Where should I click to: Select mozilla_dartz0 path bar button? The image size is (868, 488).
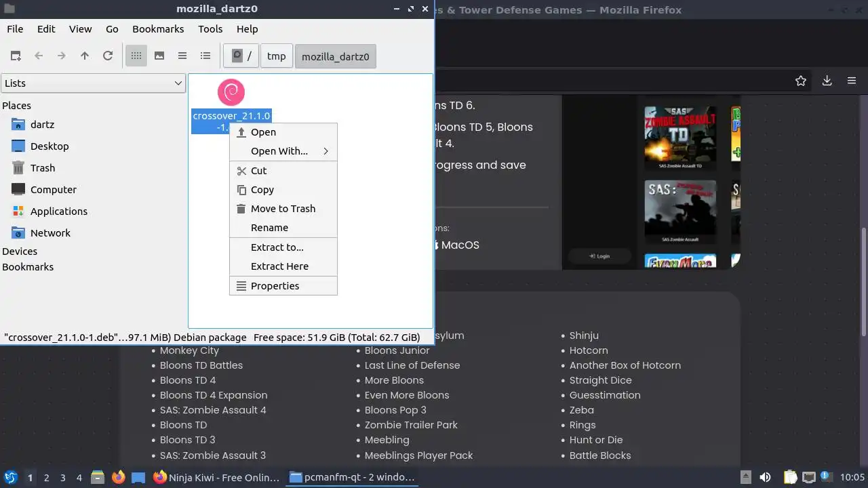(336, 56)
